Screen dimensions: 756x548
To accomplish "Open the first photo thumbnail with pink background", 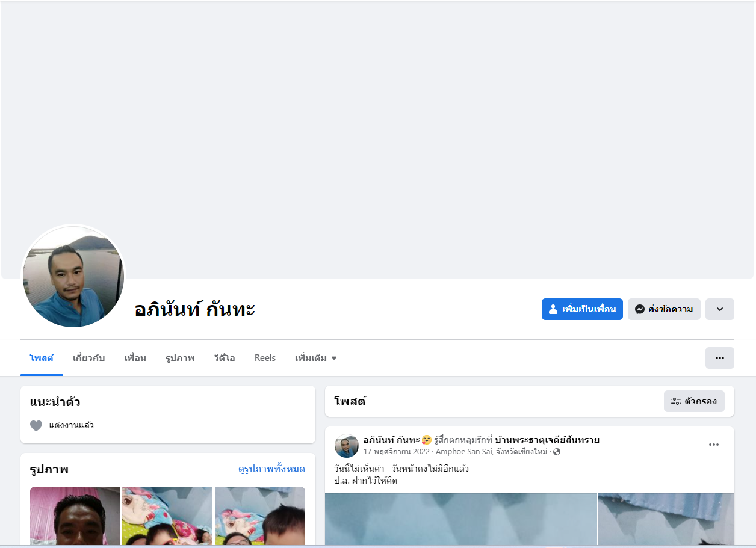I will [x=75, y=517].
